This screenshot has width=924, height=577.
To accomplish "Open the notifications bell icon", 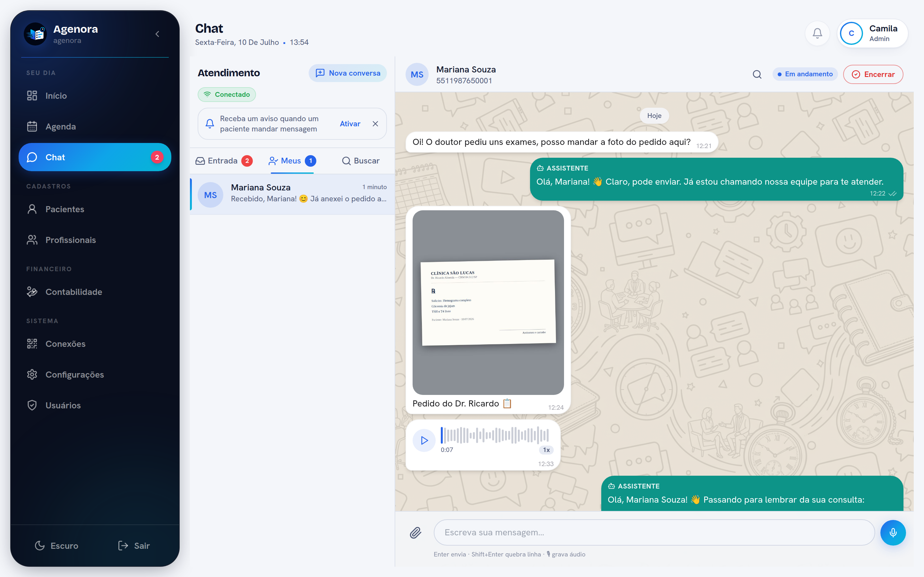I will pyautogui.click(x=817, y=34).
